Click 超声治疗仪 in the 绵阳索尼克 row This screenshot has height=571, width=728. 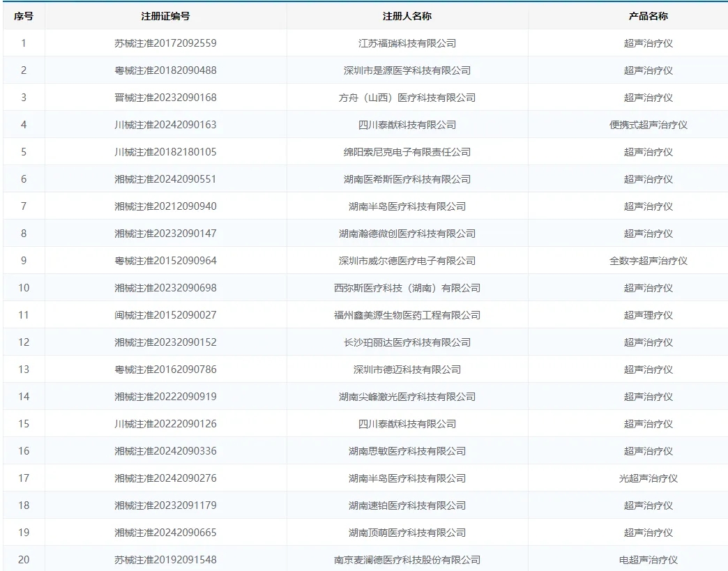pyautogui.click(x=649, y=152)
